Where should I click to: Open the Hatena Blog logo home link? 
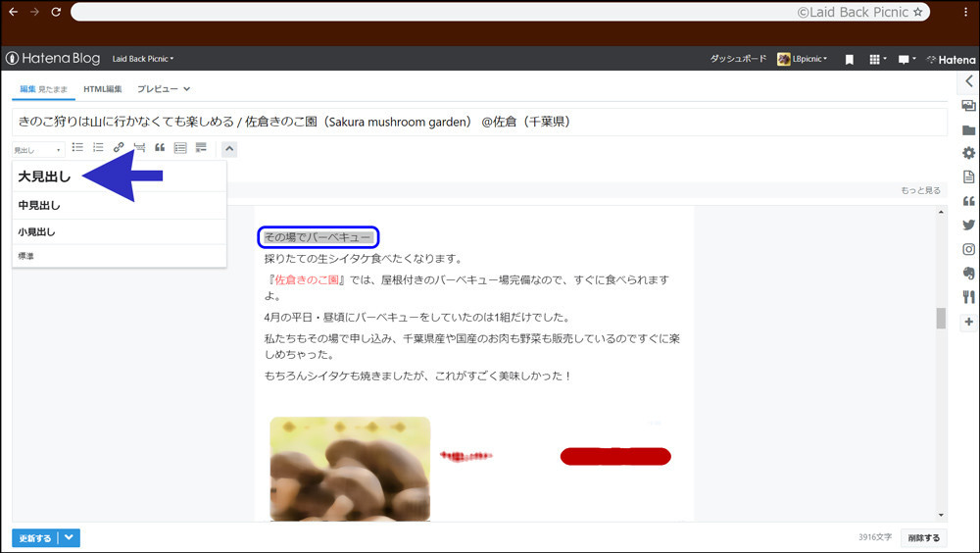53,58
